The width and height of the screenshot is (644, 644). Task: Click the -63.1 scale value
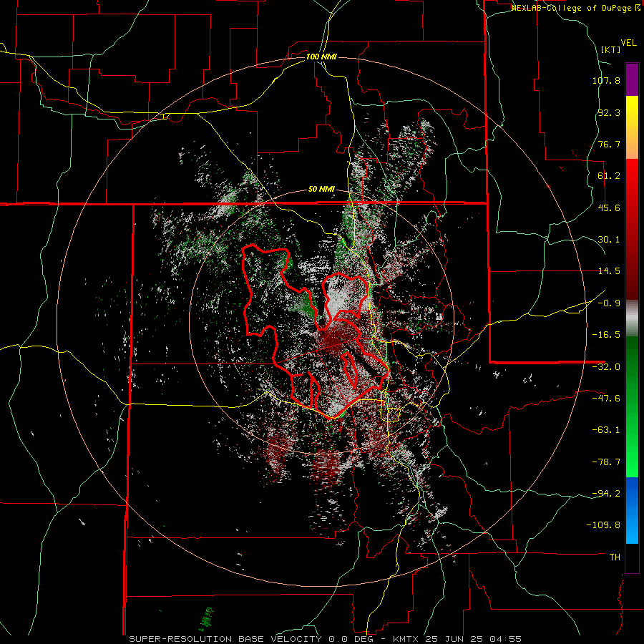click(x=606, y=430)
